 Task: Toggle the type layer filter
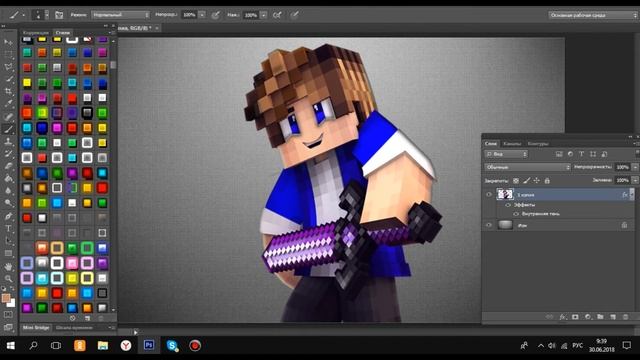[581, 154]
